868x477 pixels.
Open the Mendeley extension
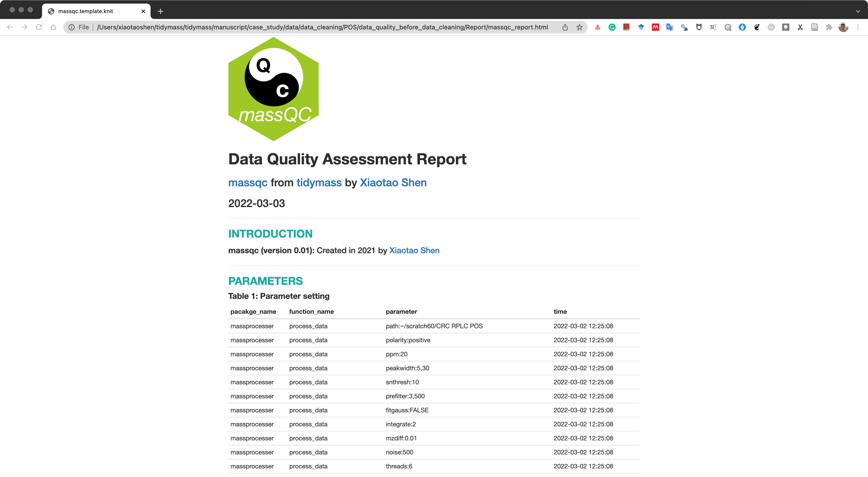655,27
